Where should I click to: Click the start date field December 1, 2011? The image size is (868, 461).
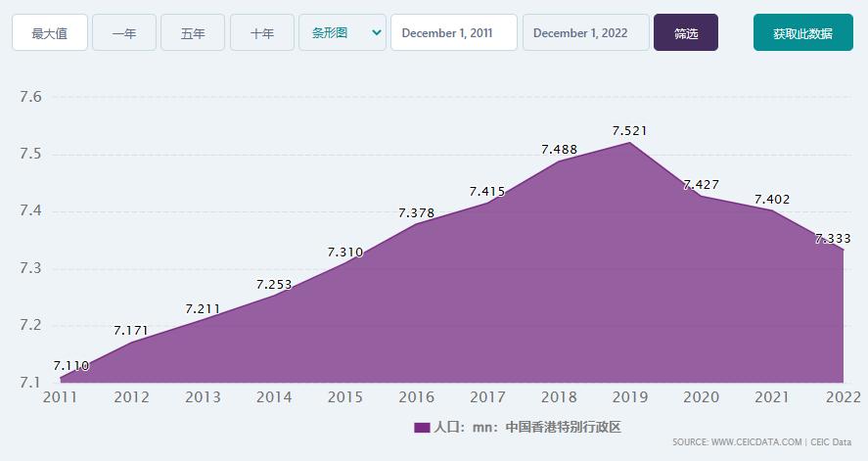click(x=454, y=32)
